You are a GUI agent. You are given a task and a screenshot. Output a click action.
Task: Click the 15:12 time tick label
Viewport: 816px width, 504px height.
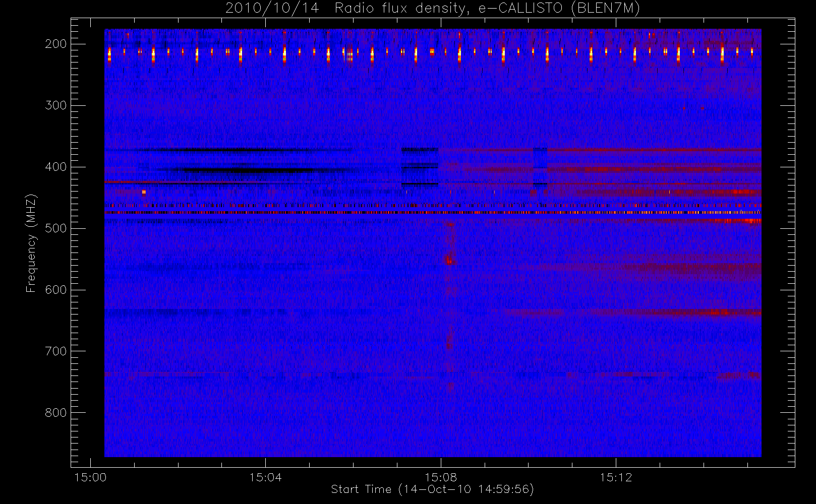616,477
